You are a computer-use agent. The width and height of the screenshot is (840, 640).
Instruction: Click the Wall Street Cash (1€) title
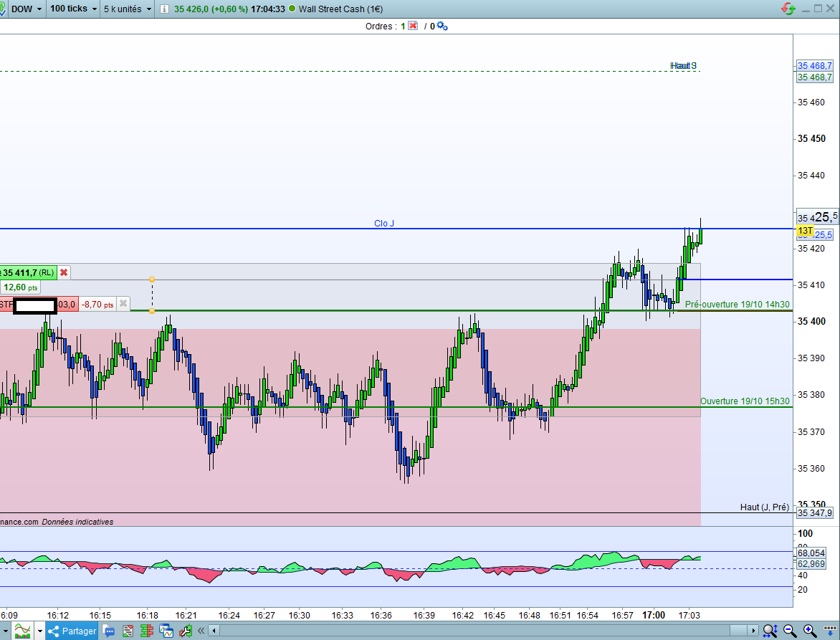[x=340, y=9]
